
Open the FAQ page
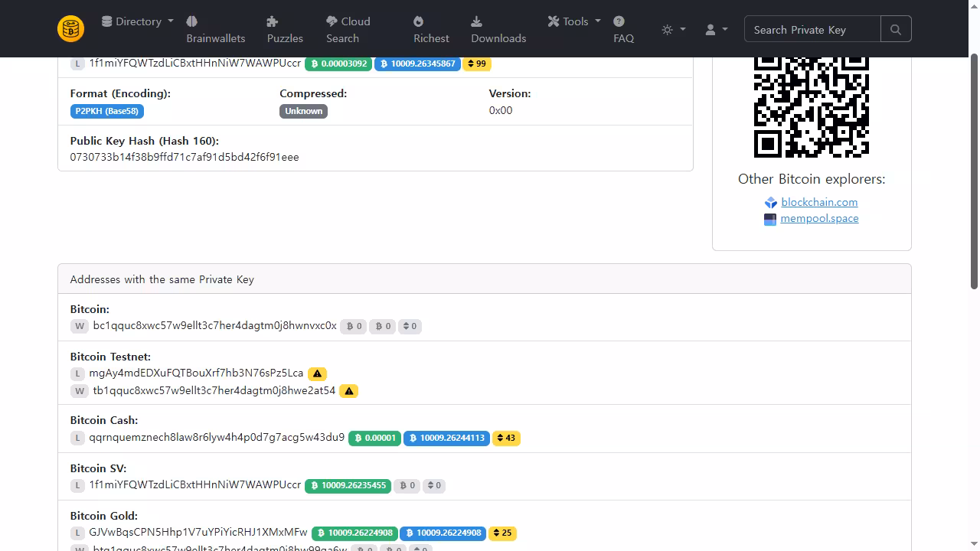point(623,30)
